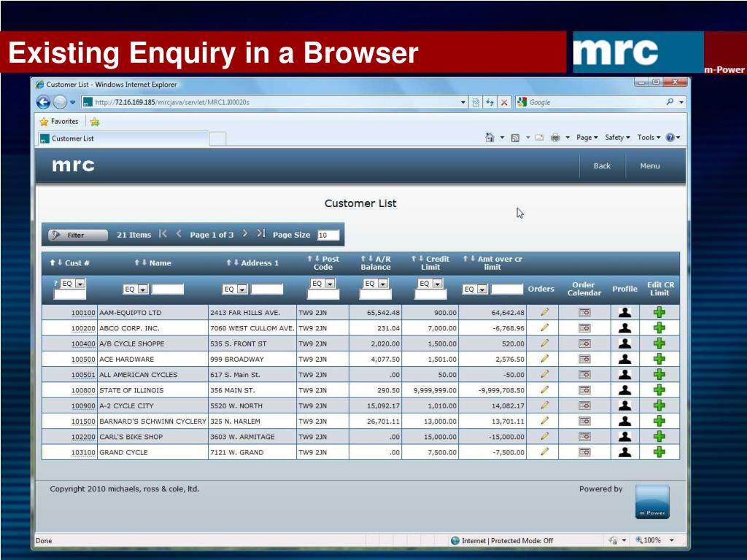This screenshot has height=560, width=747.
Task: Click the Name filter text field
Action: [x=167, y=289]
